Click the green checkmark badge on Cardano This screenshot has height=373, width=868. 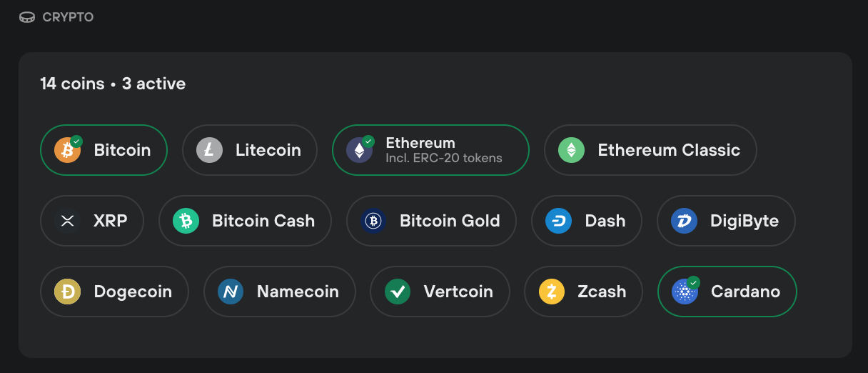(x=693, y=282)
